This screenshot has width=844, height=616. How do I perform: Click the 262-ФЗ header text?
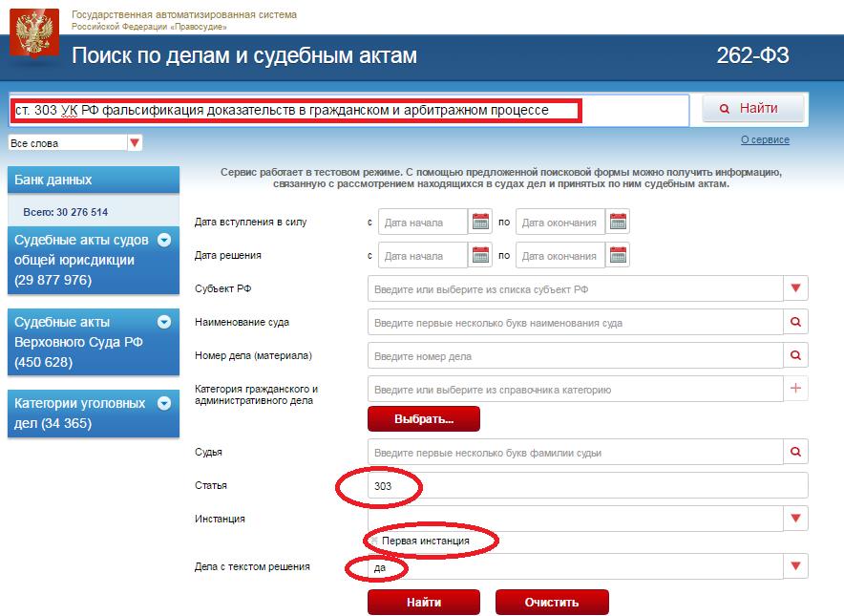point(752,55)
